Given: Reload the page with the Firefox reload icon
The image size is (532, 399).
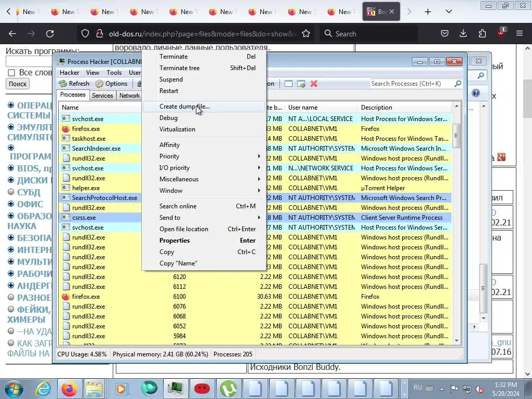Looking at the screenshot, I should (50, 34).
